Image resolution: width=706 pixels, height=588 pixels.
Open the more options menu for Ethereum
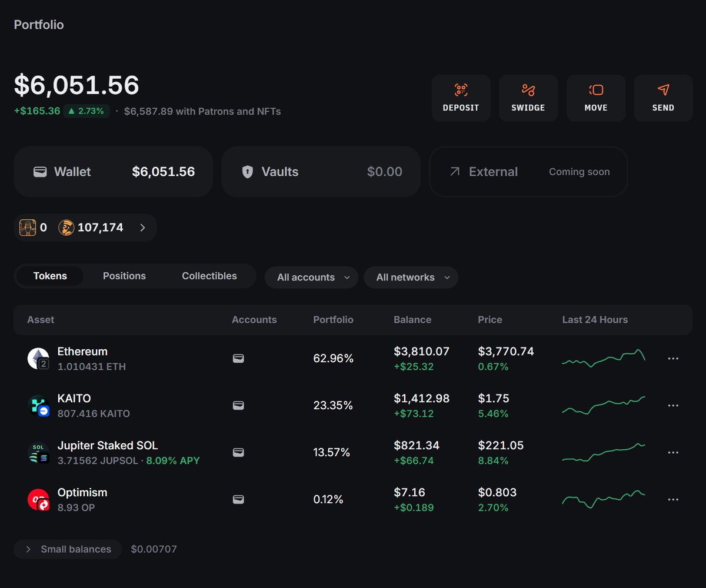pos(673,359)
